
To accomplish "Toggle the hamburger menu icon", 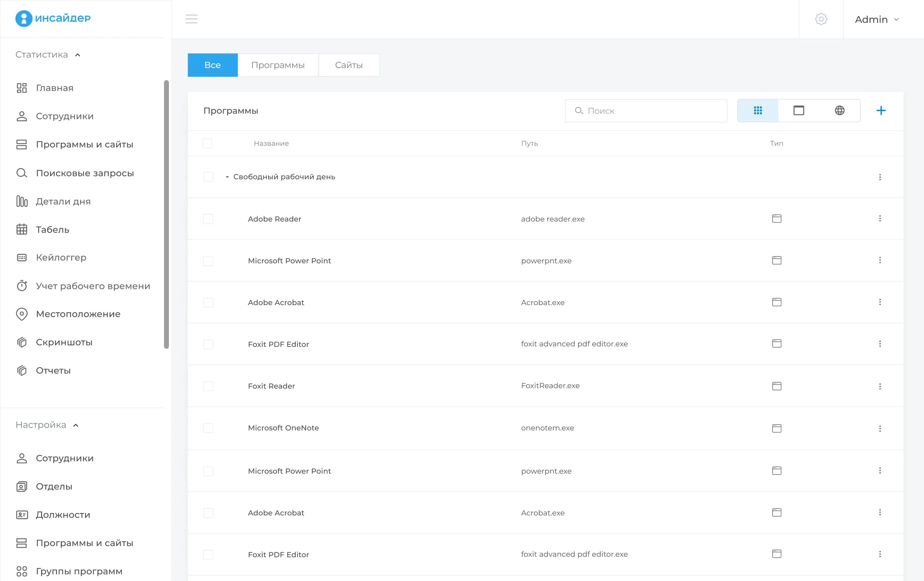I will click(x=191, y=19).
